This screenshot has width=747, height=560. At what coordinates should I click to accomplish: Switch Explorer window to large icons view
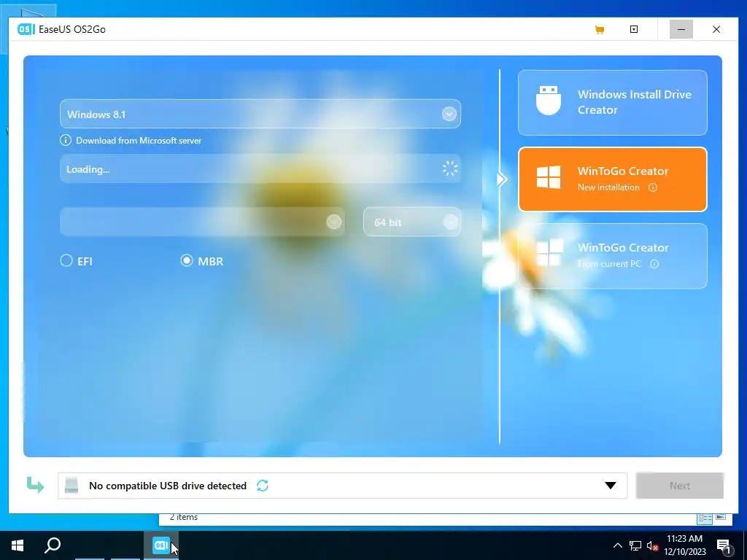click(721, 517)
